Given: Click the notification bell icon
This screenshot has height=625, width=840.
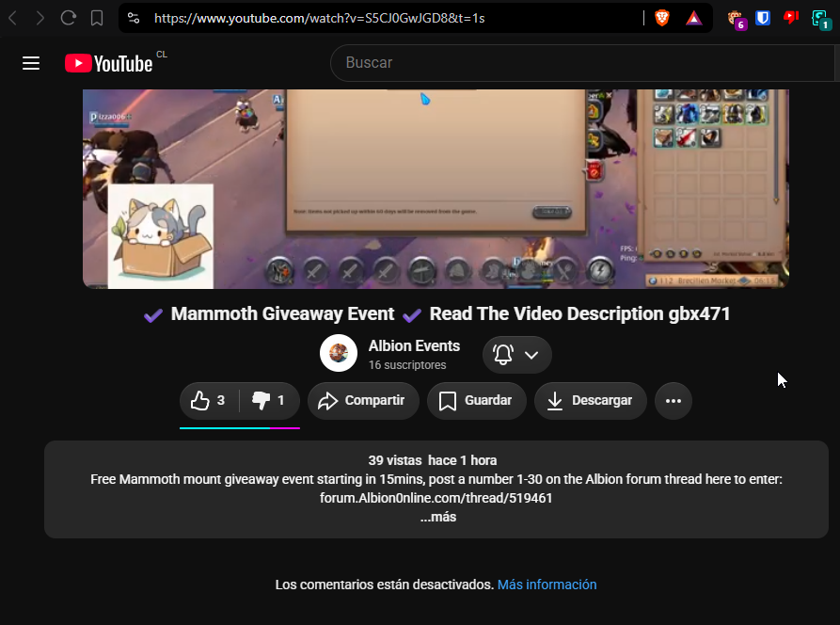Looking at the screenshot, I should (x=503, y=355).
